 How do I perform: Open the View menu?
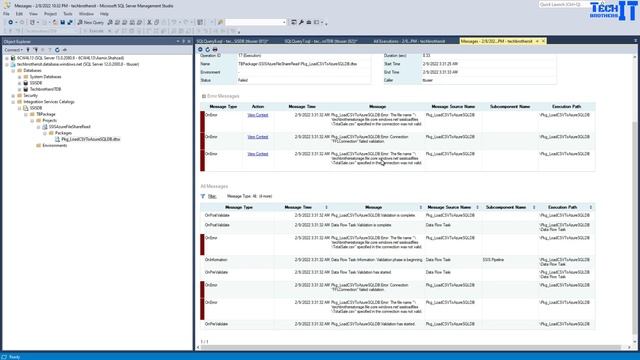(33, 14)
